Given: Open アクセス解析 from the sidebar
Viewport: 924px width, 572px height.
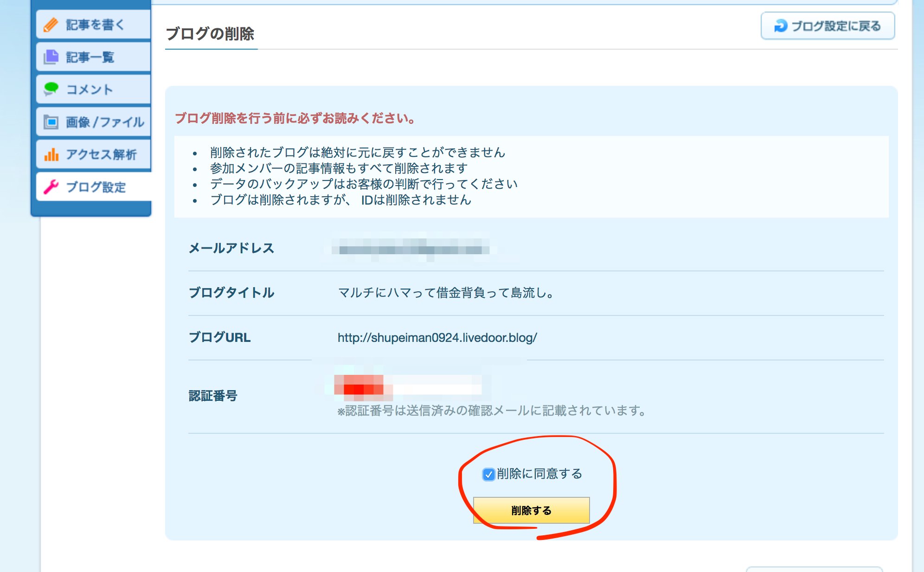Looking at the screenshot, I should (101, 154).
